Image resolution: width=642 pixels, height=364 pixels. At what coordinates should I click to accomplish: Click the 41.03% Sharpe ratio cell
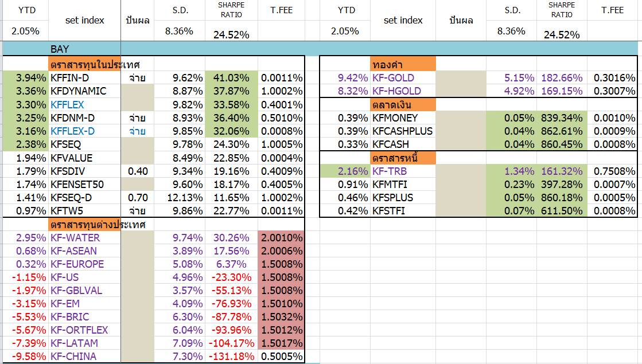231,78
